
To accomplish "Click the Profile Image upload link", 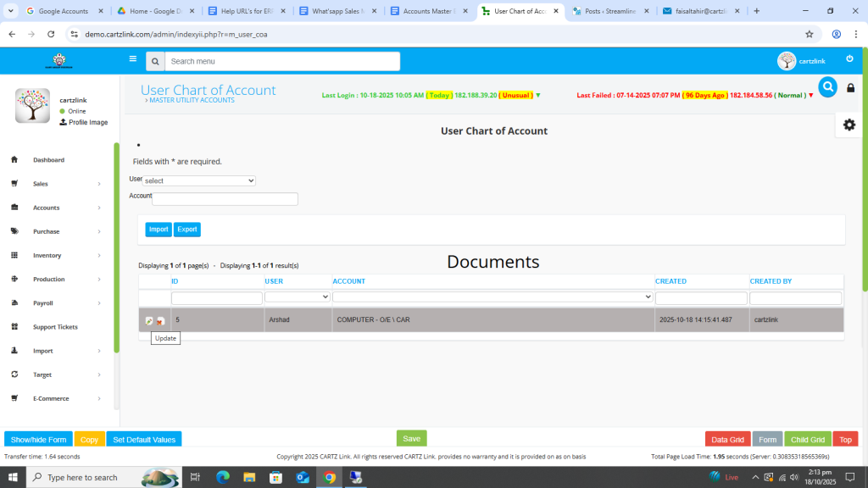I will click(83, 122).
